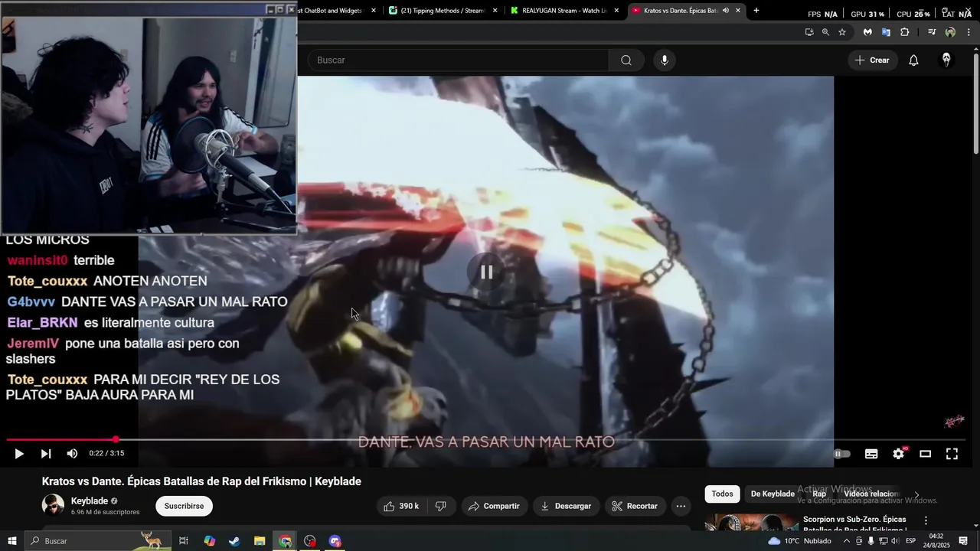This screenshot has height=551, width=980.
Task: Open the video settings gear
Action: coord(898,454)
